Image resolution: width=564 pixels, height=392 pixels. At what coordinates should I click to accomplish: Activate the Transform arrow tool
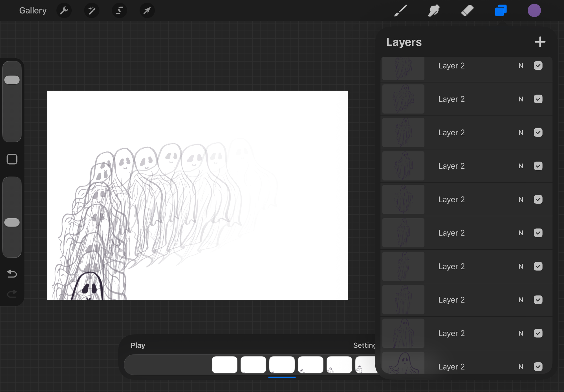147,11
